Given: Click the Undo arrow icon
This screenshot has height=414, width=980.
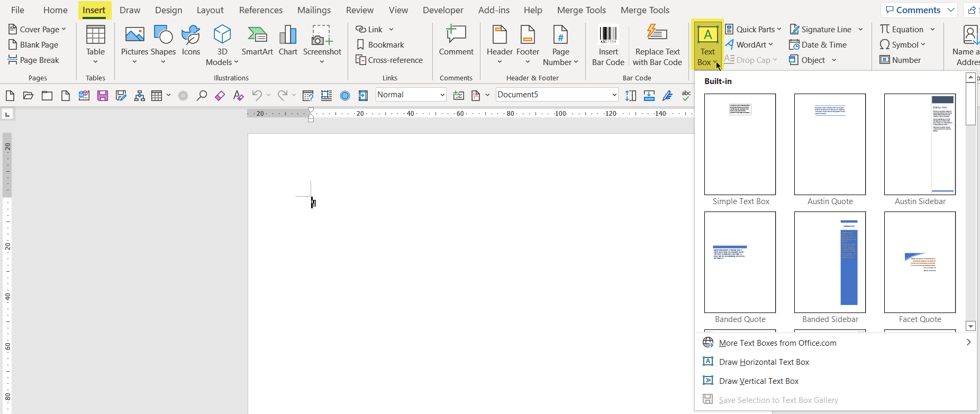Looking at the screenshot, I should (257, 95).
